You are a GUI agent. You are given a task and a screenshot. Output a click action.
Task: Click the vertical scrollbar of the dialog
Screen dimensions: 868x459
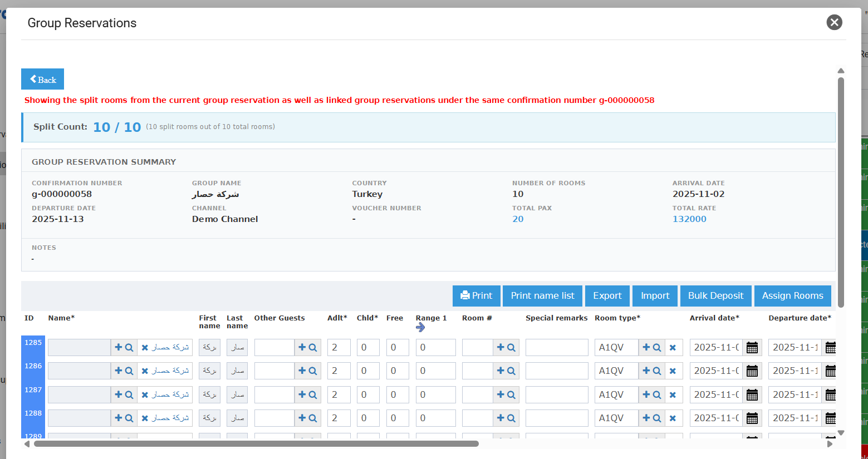[841, 192]
